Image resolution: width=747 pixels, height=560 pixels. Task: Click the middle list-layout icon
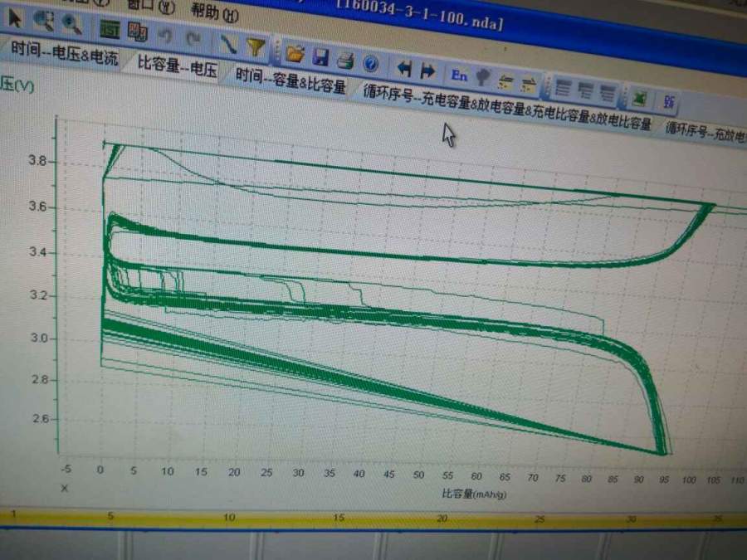pos(585,91)
